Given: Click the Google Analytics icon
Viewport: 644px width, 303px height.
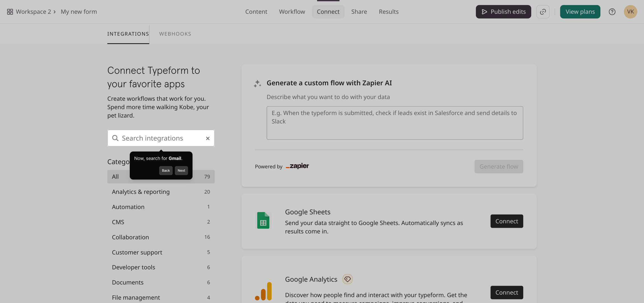Looking at the screenshot, I should pos(263,291).
